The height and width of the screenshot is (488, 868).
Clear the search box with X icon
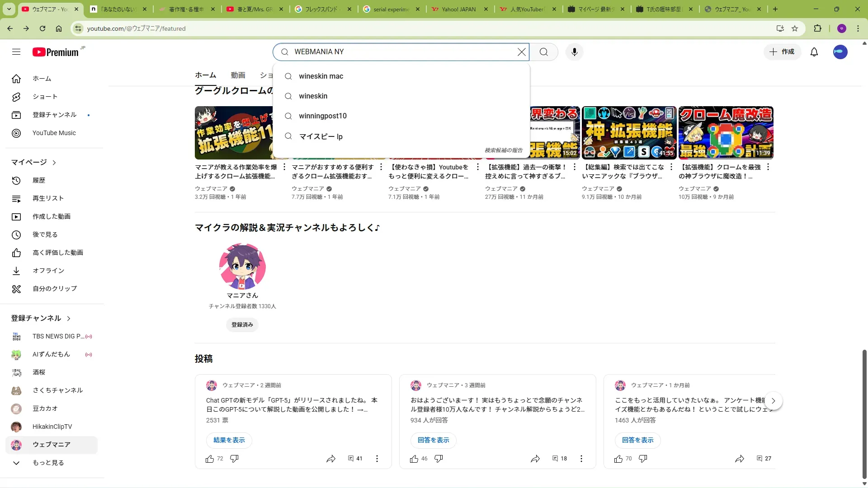pos(521,52)
